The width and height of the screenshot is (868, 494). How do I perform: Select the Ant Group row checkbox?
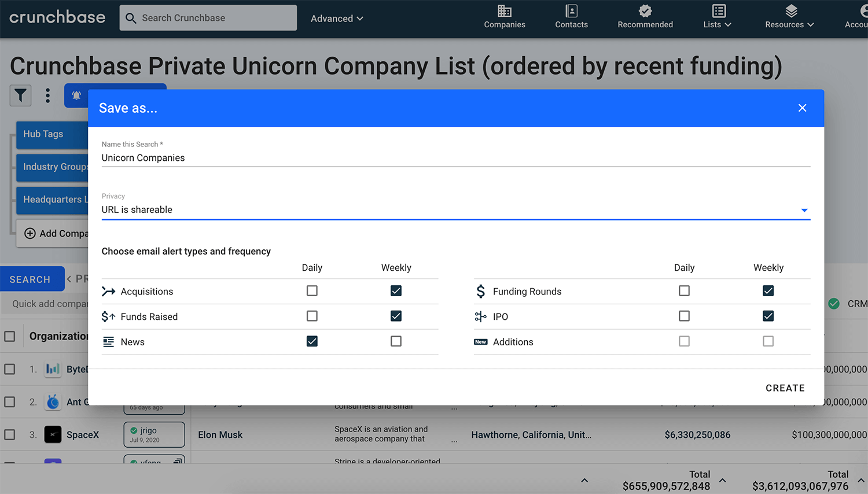click(x=10, y=401)
